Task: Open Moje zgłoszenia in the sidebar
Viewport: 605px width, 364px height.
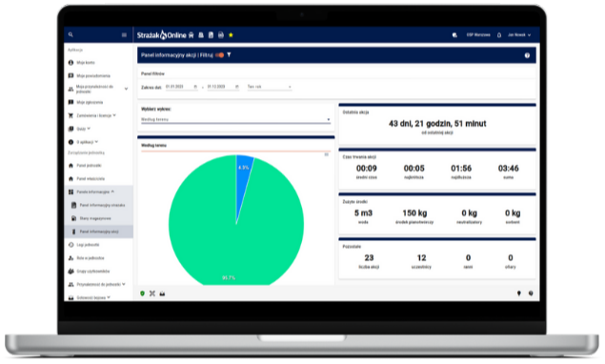Action: [x=90, y=102]
